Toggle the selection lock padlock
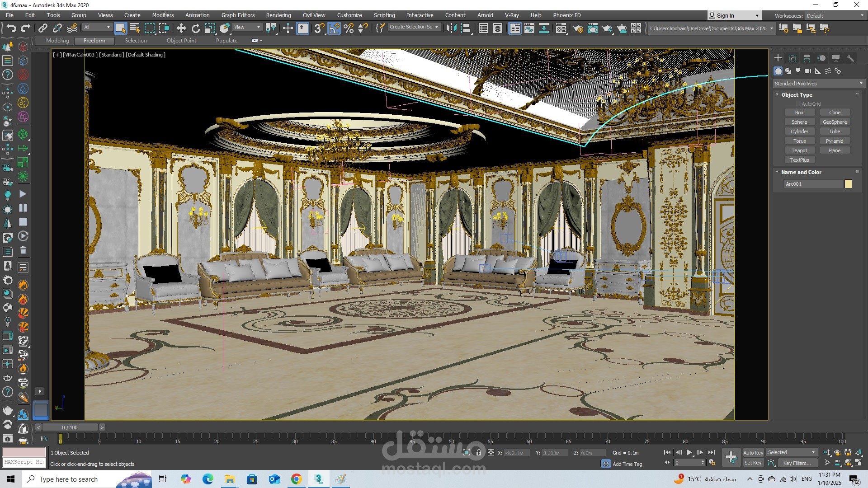Image resolution: width=868 pixels, height=488 pixels. tap(478, 452)
